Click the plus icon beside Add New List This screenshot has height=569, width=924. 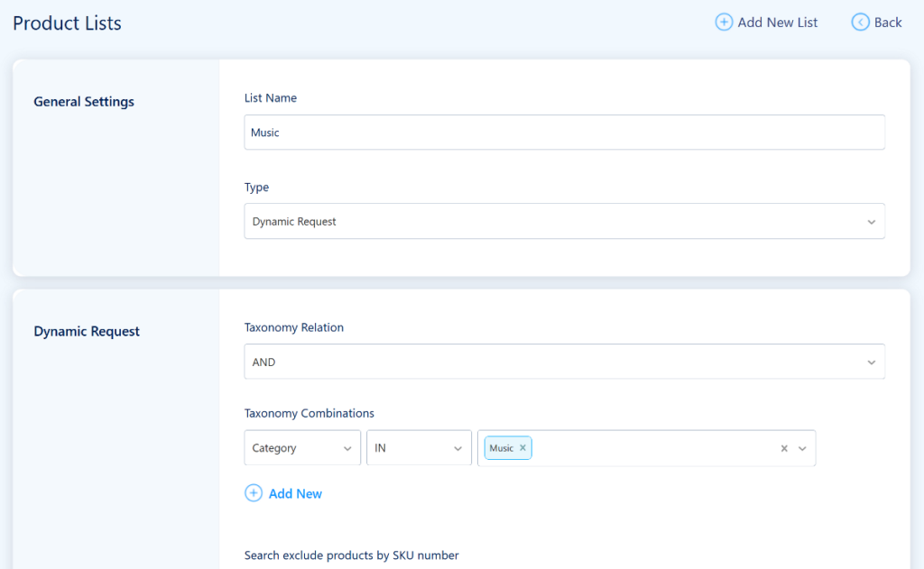point(723,22)
